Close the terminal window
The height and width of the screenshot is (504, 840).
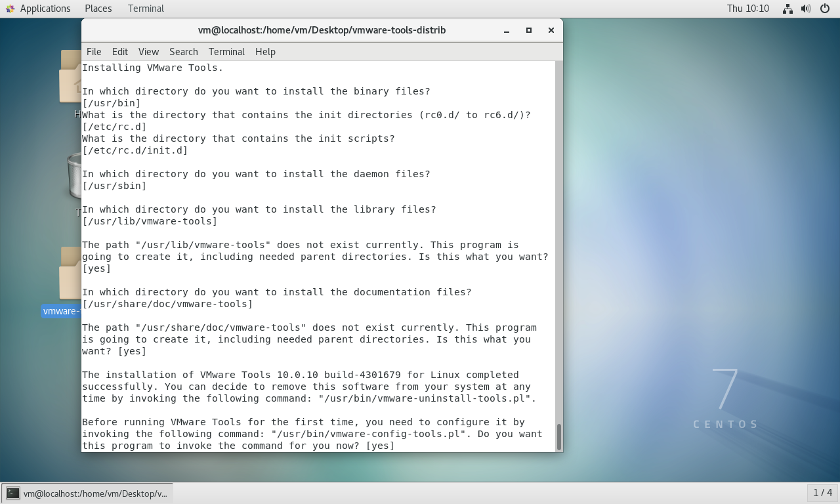coord(551,30)
